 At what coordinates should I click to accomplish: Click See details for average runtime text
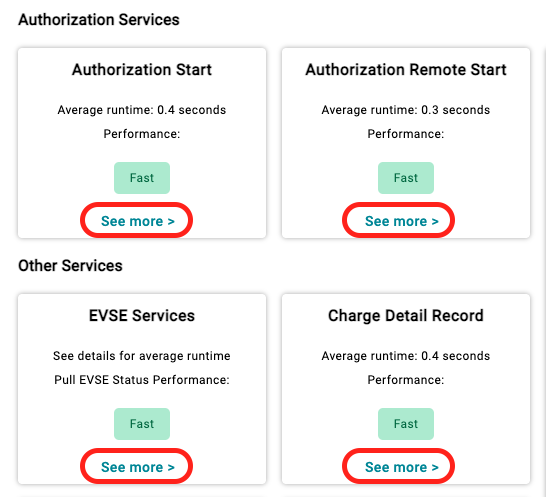tap(142, 356)
